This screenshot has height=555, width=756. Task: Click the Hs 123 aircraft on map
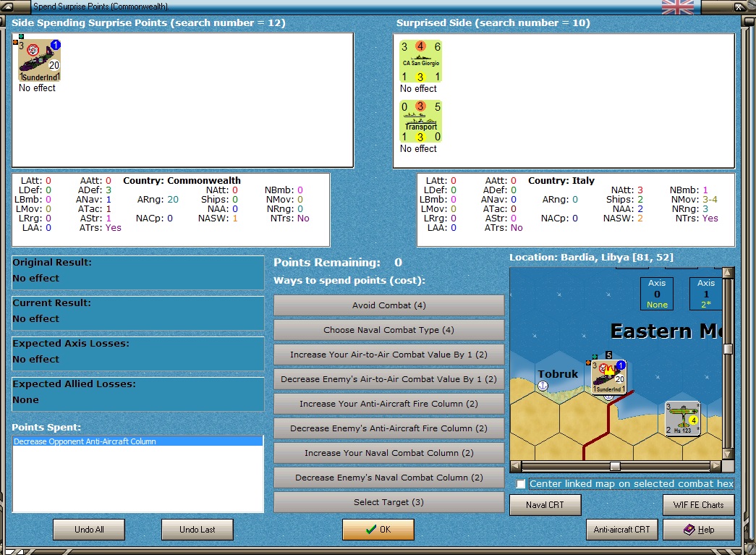pyautogui.click(x=682, y=418)
